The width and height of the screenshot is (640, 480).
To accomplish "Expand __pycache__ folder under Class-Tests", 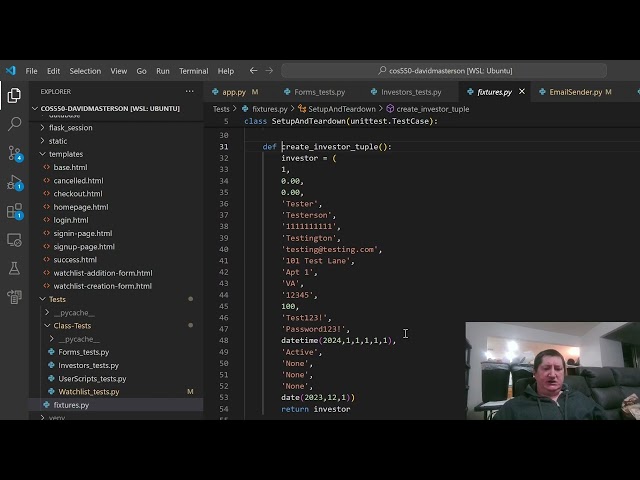I will click(78, 339).
